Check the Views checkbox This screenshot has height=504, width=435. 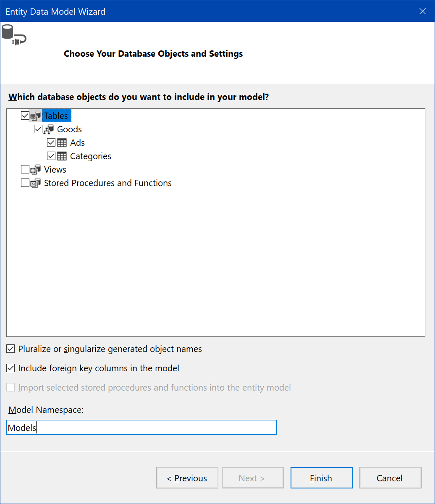25,170
